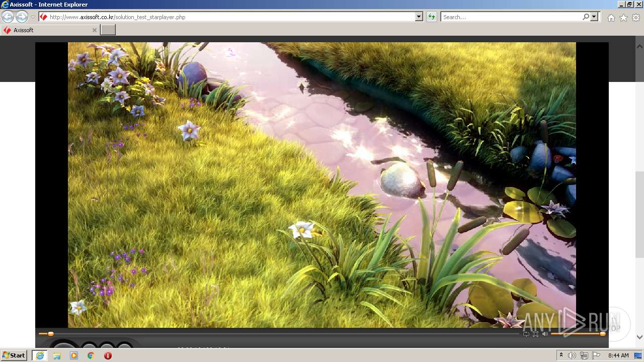Refresh the page with green arrows button
Viewport: 644px width, 362px height.
432,17
